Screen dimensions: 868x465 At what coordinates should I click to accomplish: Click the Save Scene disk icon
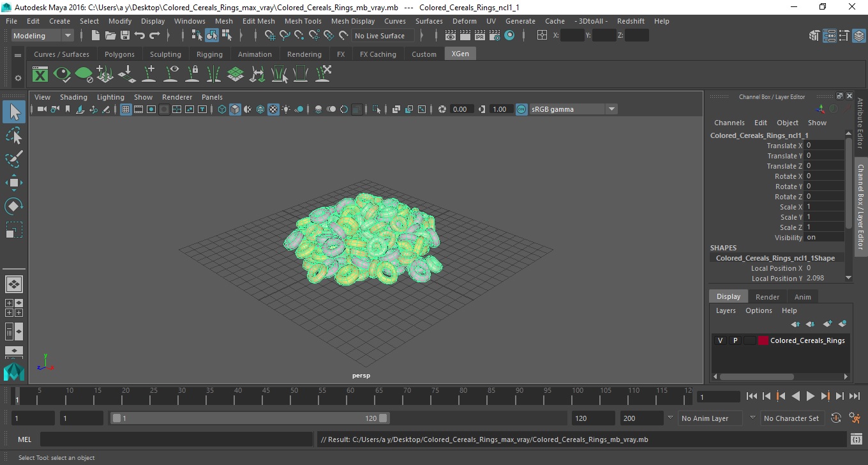point(125,36)
